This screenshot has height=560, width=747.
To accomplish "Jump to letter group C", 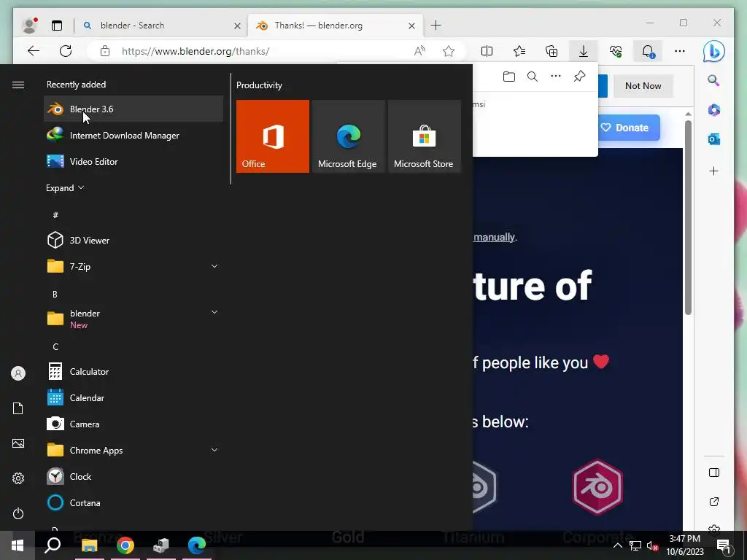I will [x=55, y=346].
